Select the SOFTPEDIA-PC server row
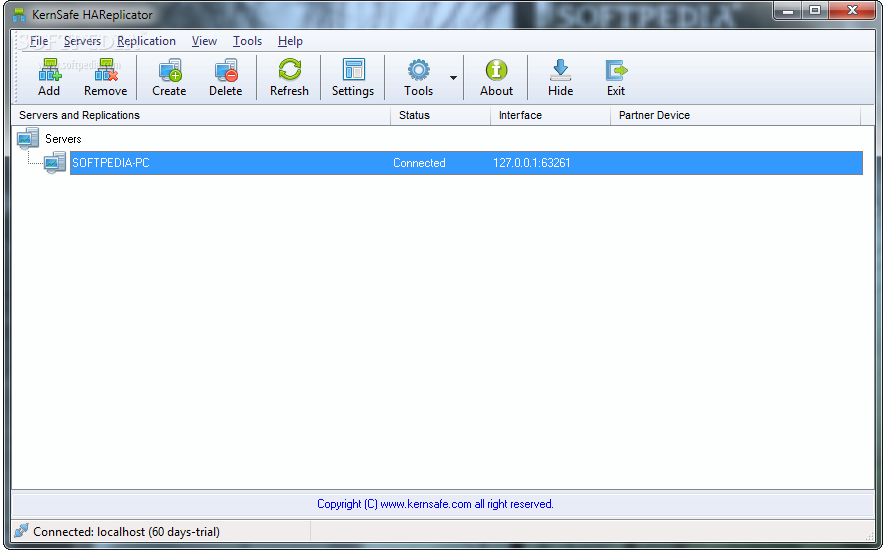Viewport: 883px width, 550px height. pos(466,163)
